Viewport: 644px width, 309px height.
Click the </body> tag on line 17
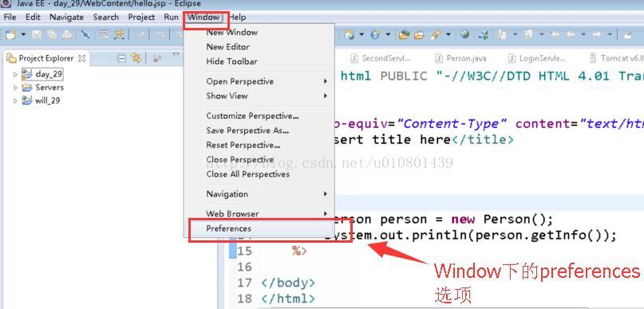(288, 283)
